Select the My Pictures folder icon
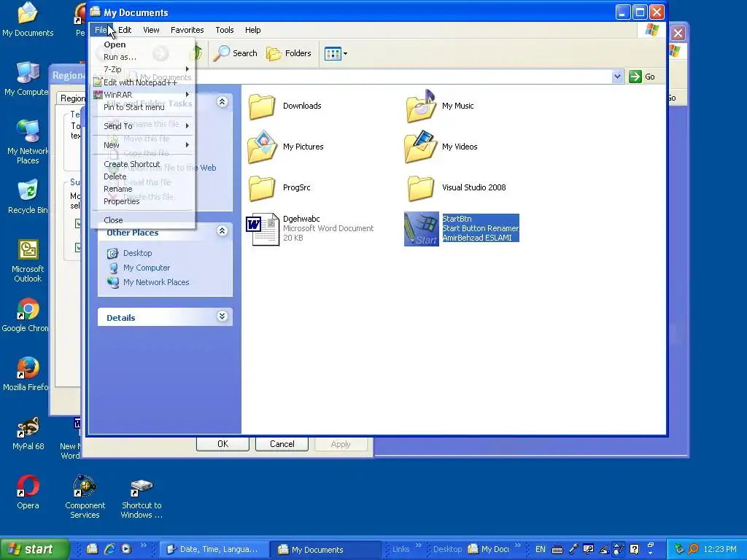The width and height of the screenshot is (747, 560). click(262, 147)
